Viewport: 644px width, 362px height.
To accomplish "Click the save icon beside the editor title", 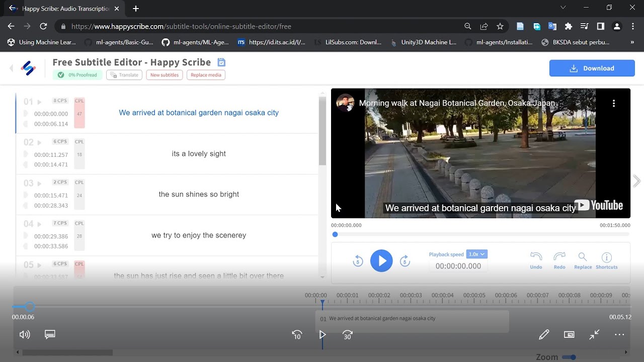I will pyautogui.click(x=221, y=62).
